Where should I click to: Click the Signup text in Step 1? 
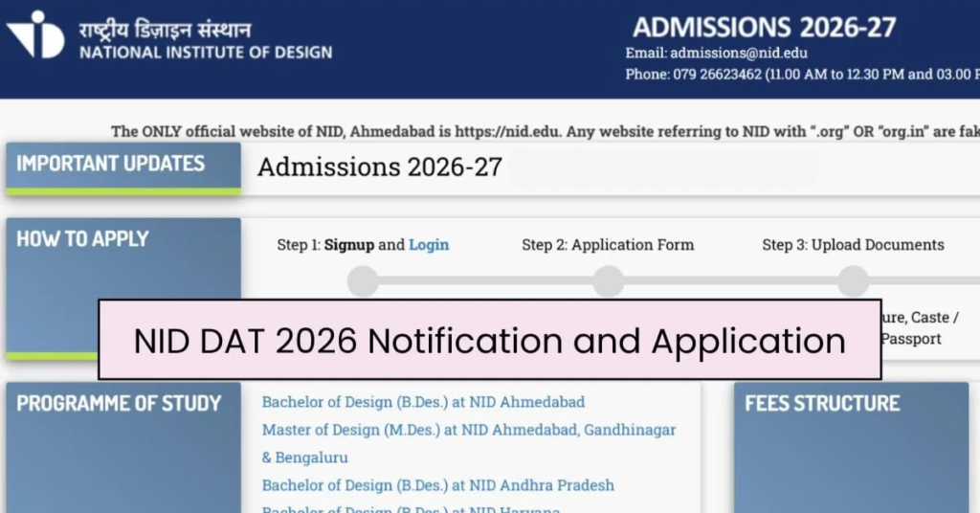[348, 245]
